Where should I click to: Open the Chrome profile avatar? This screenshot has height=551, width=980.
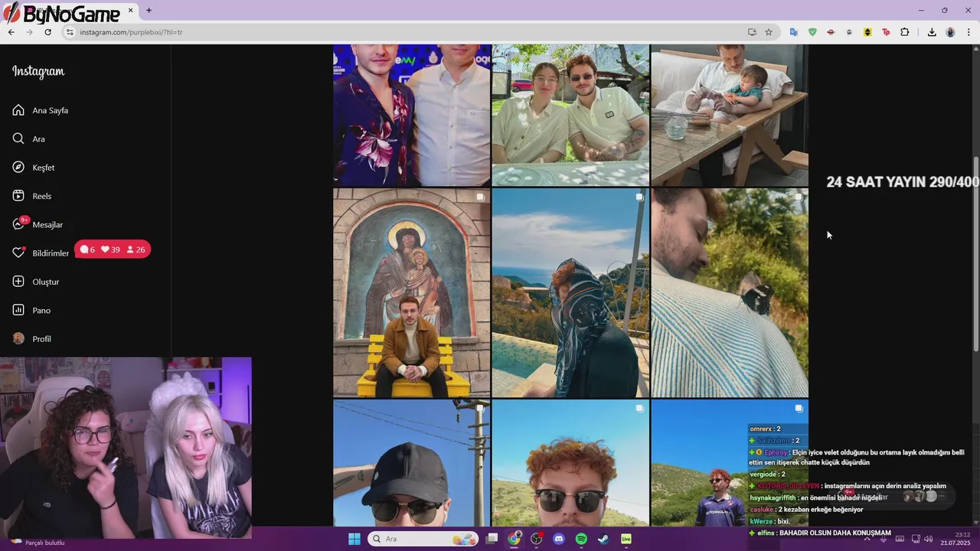(x=950, y=32)
